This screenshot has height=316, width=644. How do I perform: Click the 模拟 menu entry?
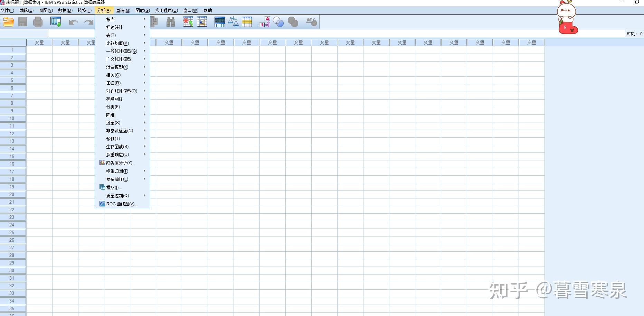click(x=113, y=187)
